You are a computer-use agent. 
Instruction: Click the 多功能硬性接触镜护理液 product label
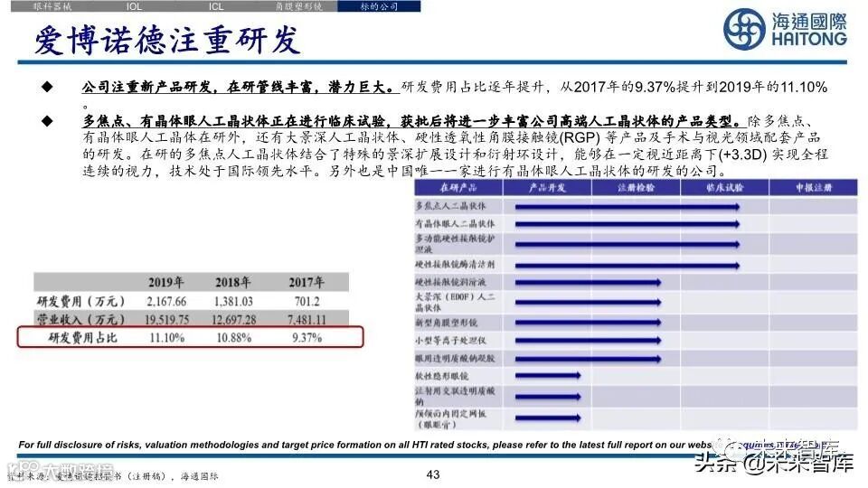[x=455, y=244]
